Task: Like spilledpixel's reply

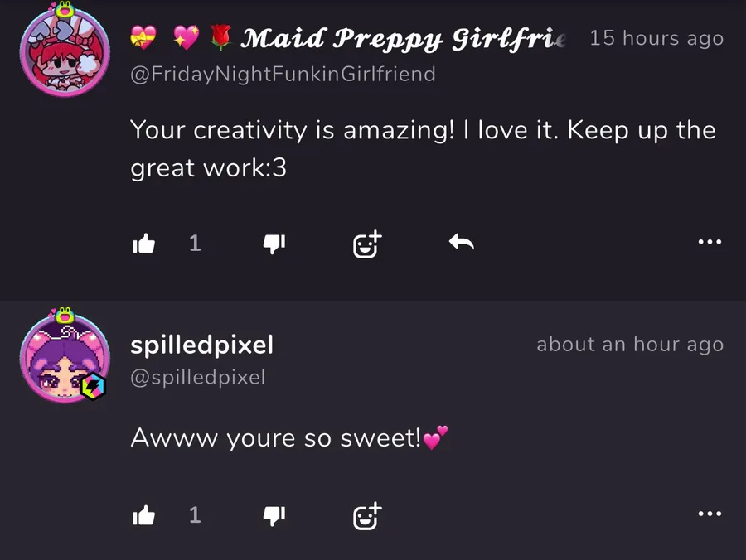Action: [x=143, y=514]
